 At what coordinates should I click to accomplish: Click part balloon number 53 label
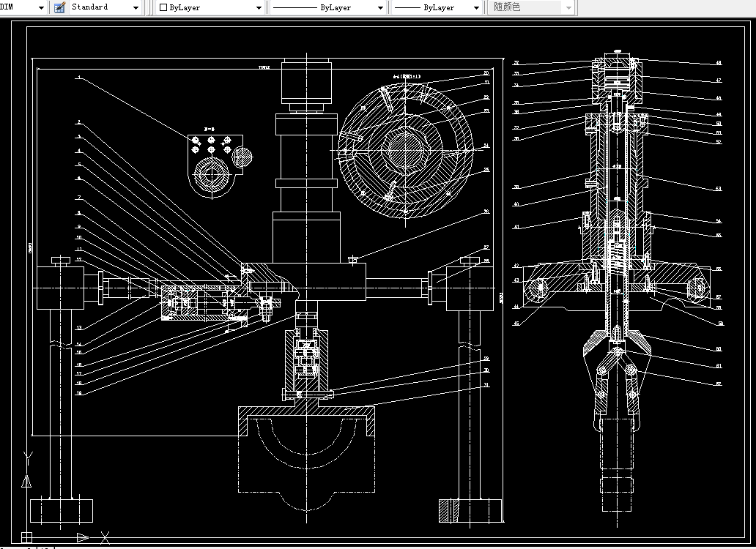719,188
